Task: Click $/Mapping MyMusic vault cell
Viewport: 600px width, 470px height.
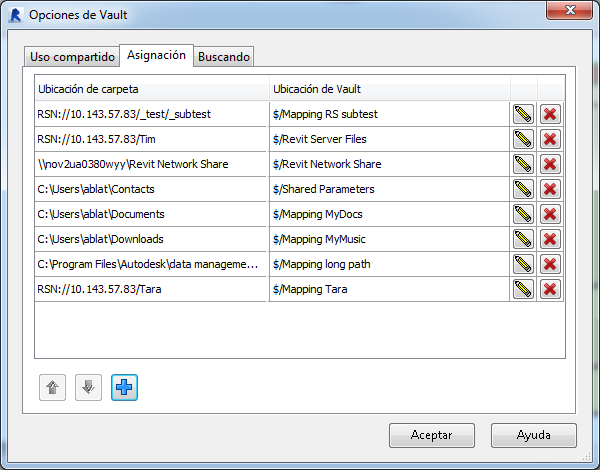Action: (x=389, y=239)
